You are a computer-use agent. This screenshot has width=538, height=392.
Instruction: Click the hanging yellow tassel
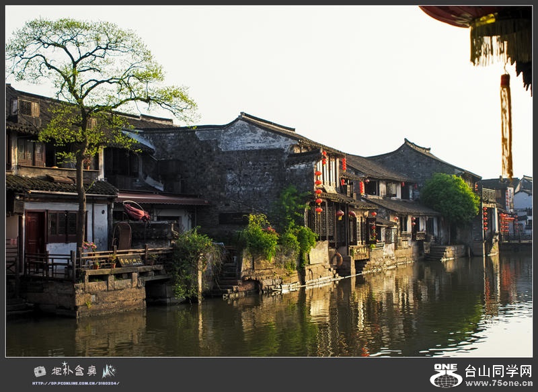coord(506,126)
